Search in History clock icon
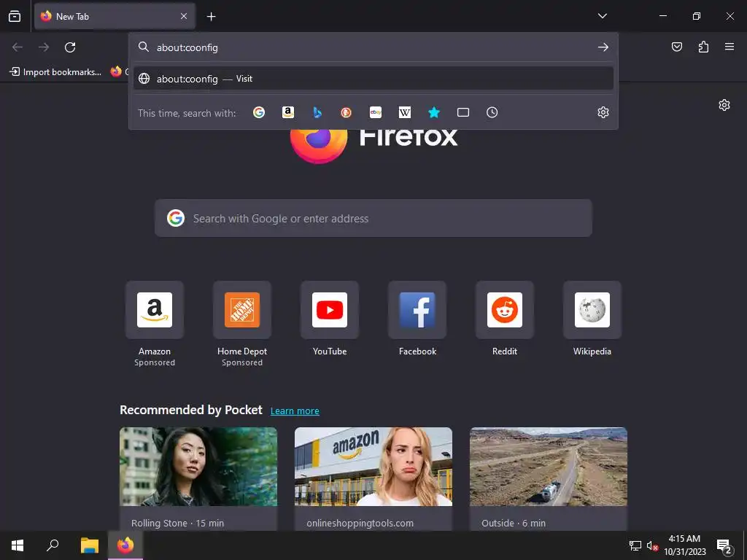This screenshot has width=747, height=560. point(492,112)
